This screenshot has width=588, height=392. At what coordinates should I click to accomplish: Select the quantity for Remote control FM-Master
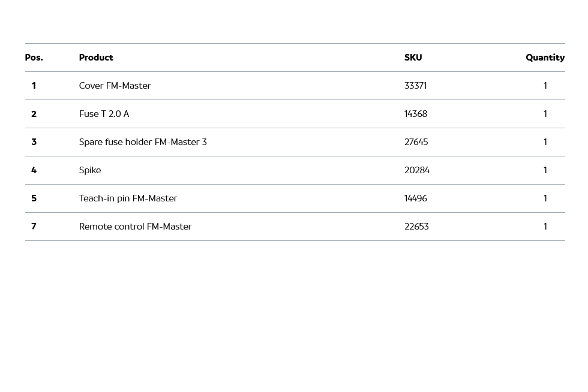point(545,227)
